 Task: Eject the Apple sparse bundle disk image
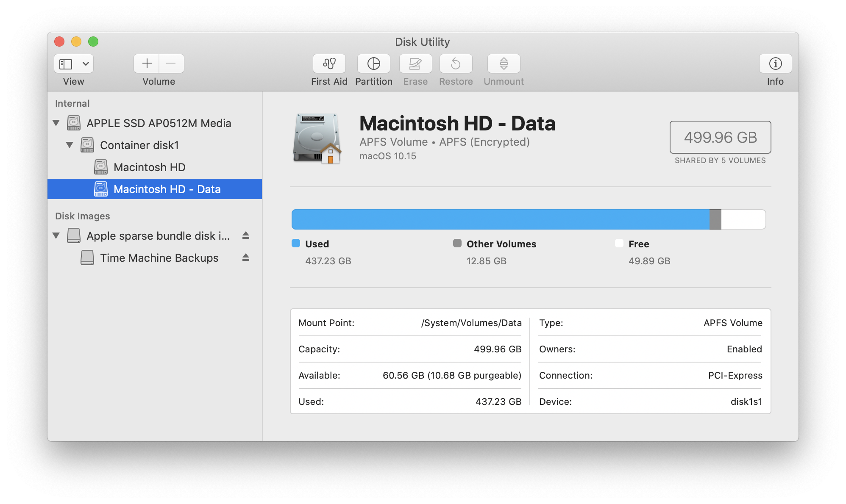click(x=246, y=235)
